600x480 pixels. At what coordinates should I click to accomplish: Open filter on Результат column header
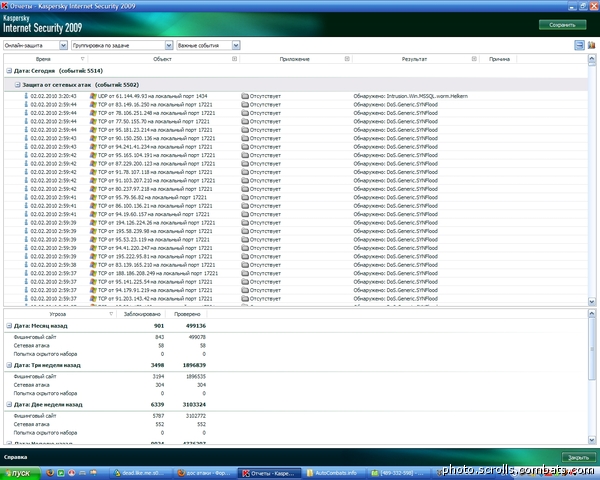(x=474, y=59)
